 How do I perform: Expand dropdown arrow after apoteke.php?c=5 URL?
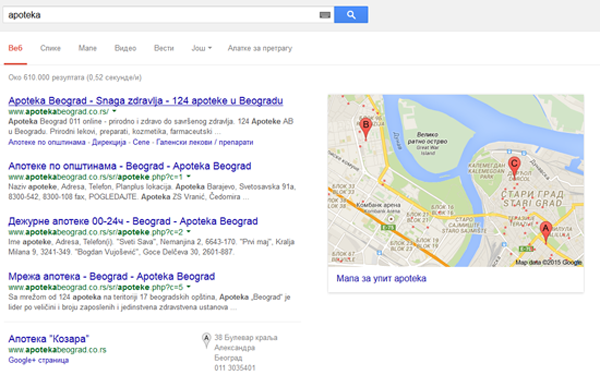tap(188, 287)
